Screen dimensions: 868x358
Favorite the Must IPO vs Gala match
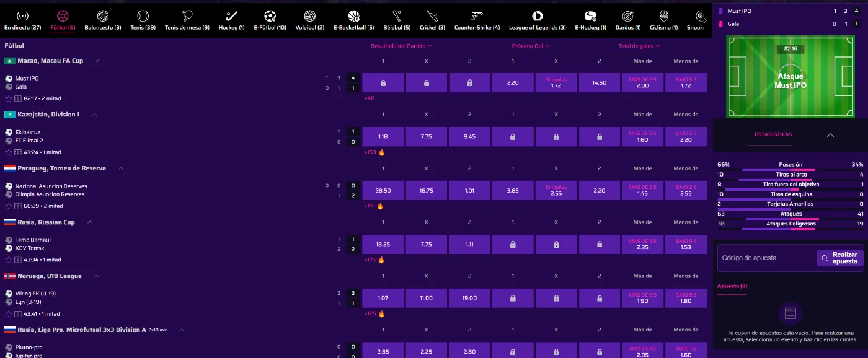point(9,98)
